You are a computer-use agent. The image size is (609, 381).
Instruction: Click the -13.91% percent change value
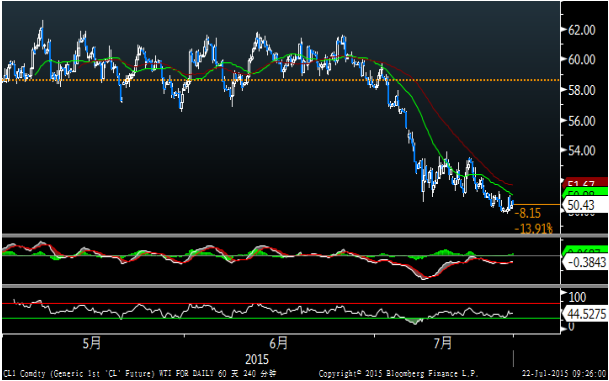click(x=533, y=228)
